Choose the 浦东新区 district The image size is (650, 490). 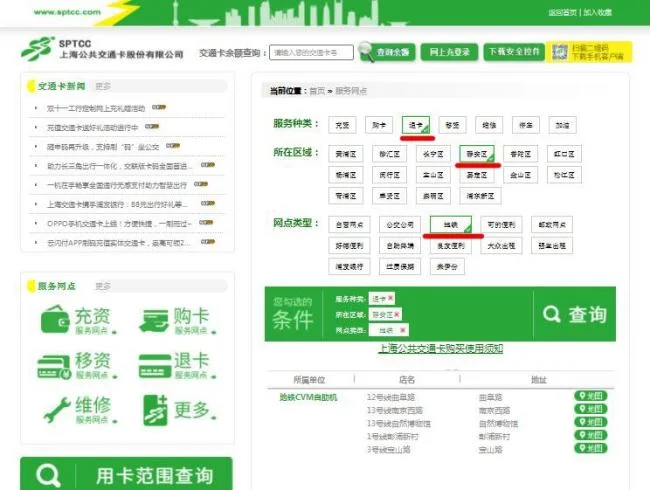pos(480,196)
